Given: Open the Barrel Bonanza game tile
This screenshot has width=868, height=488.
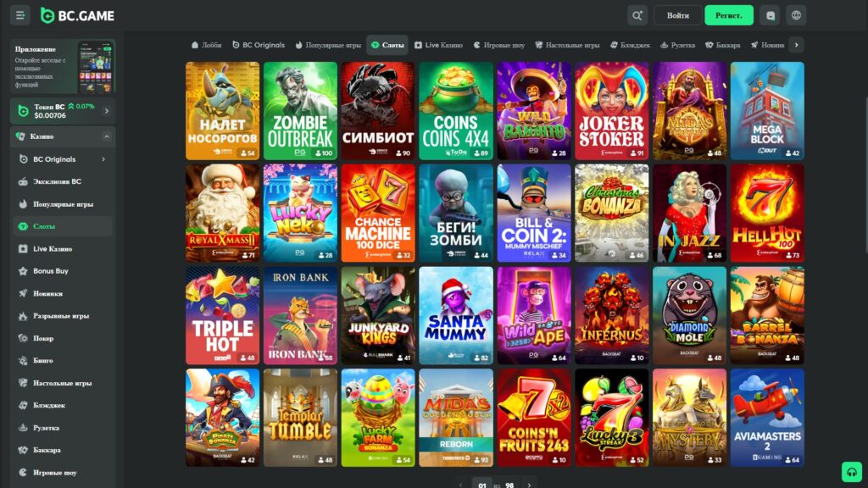Looking at the screenshot, I should click(x=767, y=315).
